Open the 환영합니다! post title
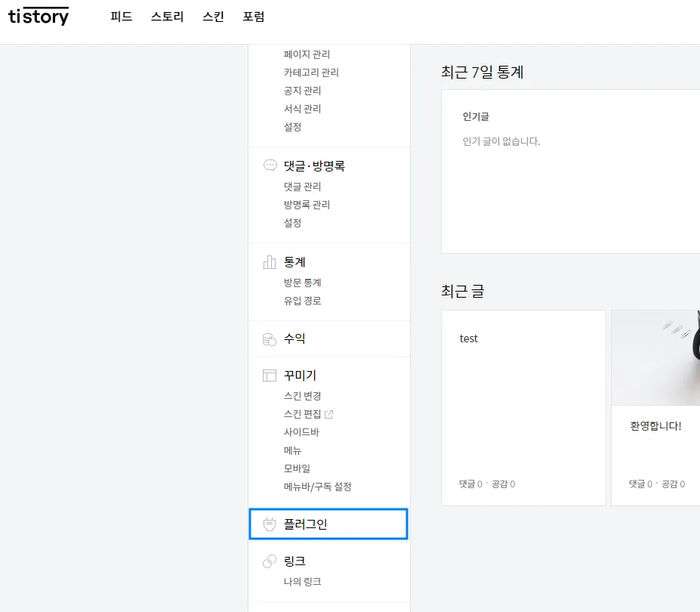The width and height of the screenshot is (700, 612). click(x=655, y=425)
